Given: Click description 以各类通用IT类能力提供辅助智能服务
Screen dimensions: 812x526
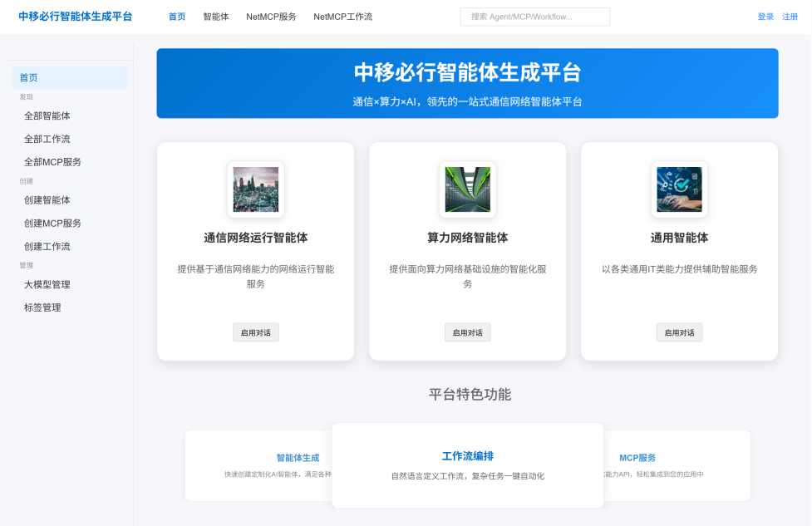Looking at the screenshot, I should (679, 269).
